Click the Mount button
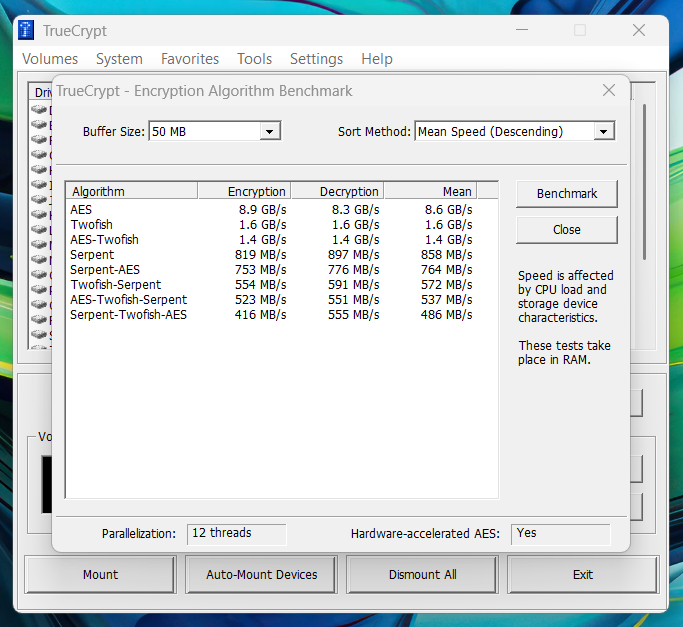683x627 pixels. 101,574
